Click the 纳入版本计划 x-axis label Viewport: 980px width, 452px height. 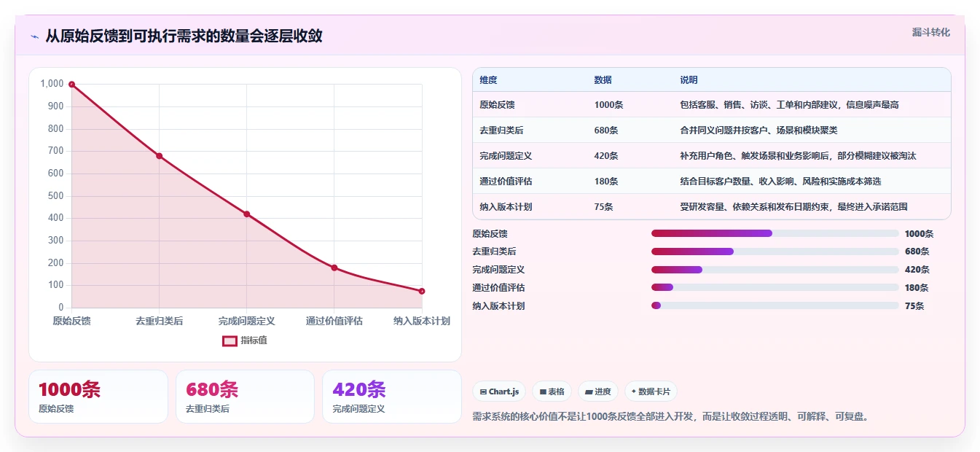point(421,321)
